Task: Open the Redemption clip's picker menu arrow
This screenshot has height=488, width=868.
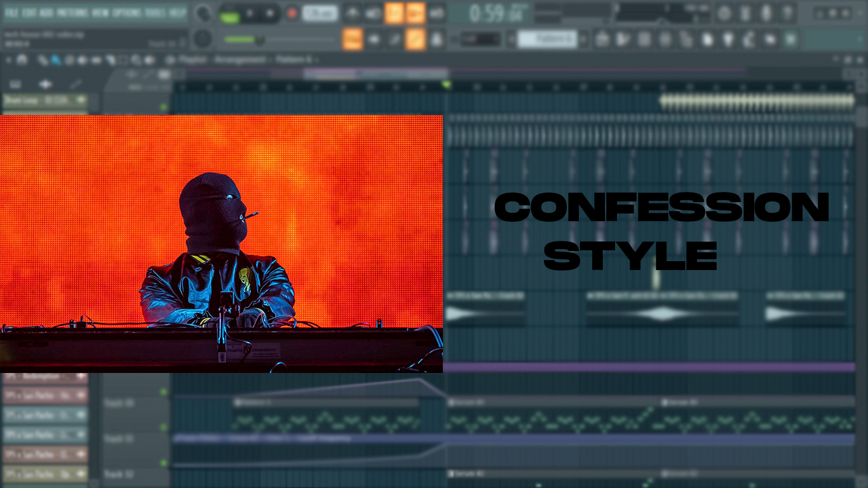Action: (81, 377)
